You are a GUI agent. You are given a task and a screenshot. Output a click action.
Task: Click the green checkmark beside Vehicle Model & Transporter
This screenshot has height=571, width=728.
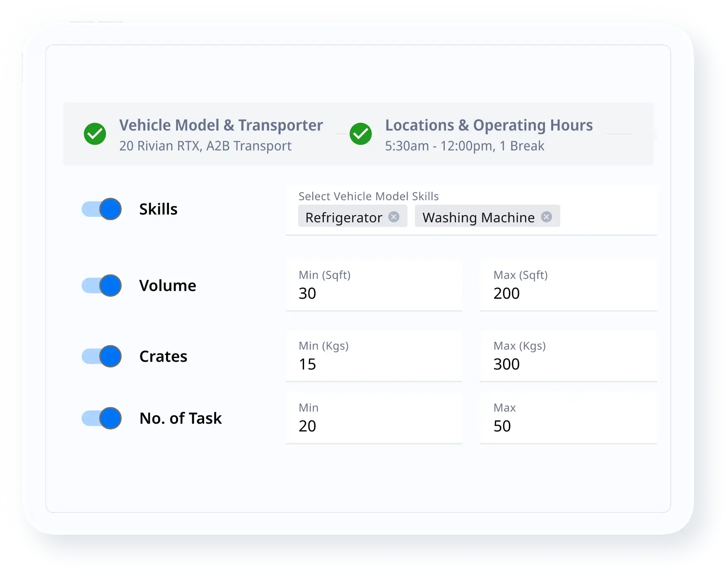95,134
